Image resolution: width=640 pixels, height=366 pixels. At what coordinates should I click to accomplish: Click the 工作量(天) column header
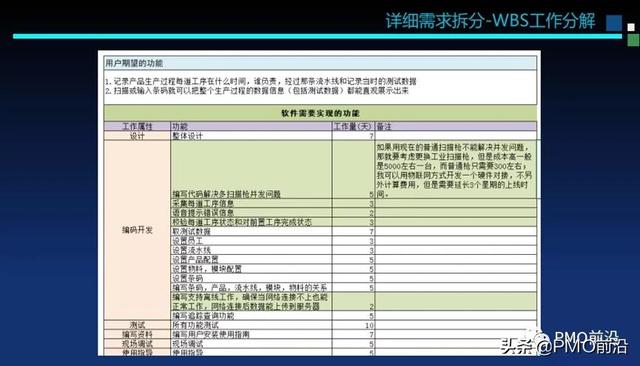(353, 126)
